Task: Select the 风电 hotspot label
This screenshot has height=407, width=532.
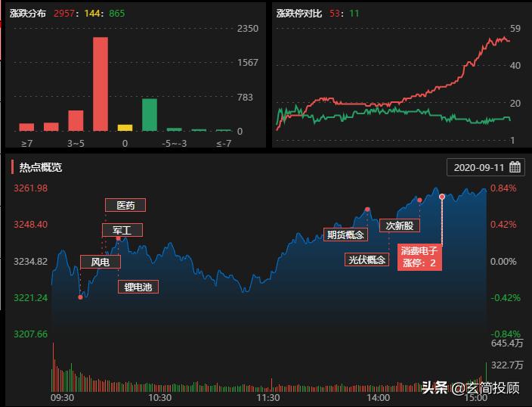Action: pyautogui.click(x=101, y=262)
